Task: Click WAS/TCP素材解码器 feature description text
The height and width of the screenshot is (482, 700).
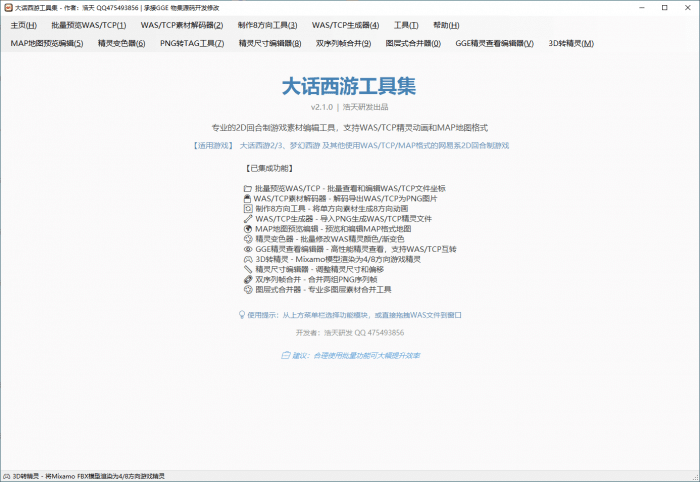Action: coord(346,199)
